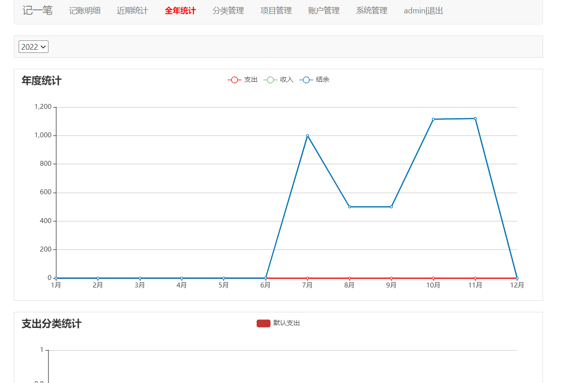Click the 记一笔 home link
Screen dimensions: 588x383
pyautogui.click(x=37, y=11)
